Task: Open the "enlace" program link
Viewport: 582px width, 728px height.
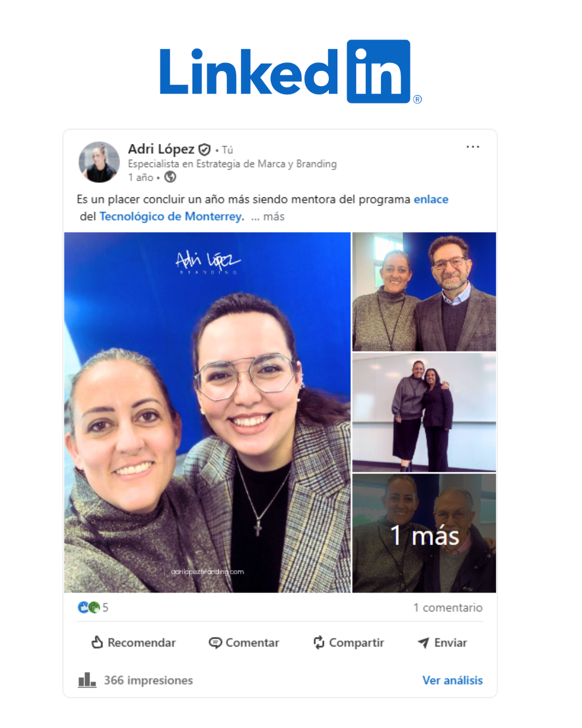Action: click(x=431, y=199)
